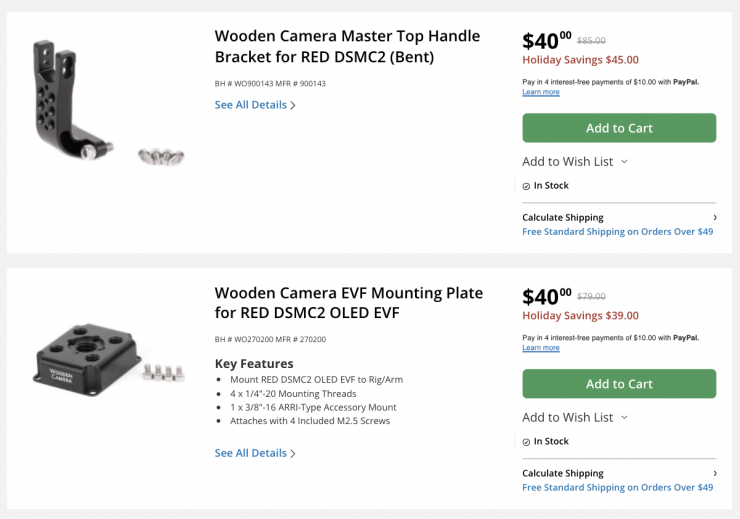This screenshot has height=519, width=740.
Task: Expand Calculate Shipping arrow for EVF Mounting Plate
Action: click(x=714, y=474)
